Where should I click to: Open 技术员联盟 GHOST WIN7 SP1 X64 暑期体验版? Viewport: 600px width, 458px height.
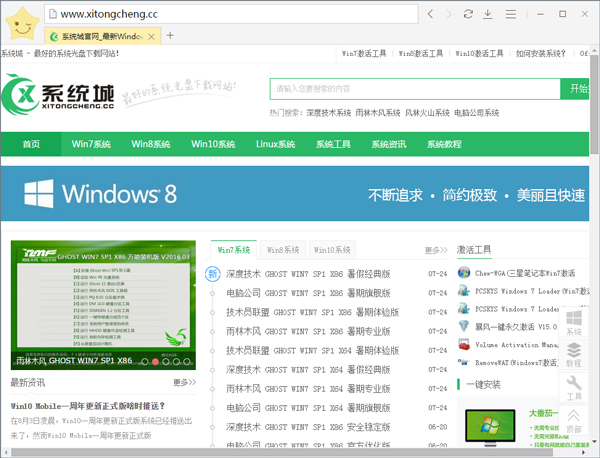point(312,350)
